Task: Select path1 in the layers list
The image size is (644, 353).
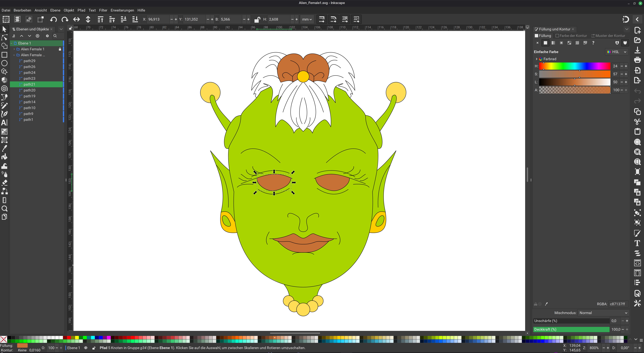Action: [x=28, y=120]
